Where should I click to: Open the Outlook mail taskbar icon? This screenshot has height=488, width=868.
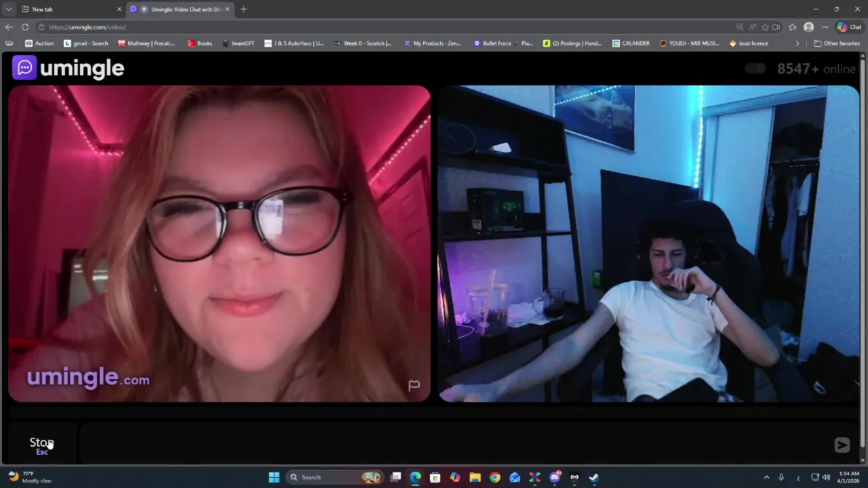pyautogui.click(x=515, y=477)
